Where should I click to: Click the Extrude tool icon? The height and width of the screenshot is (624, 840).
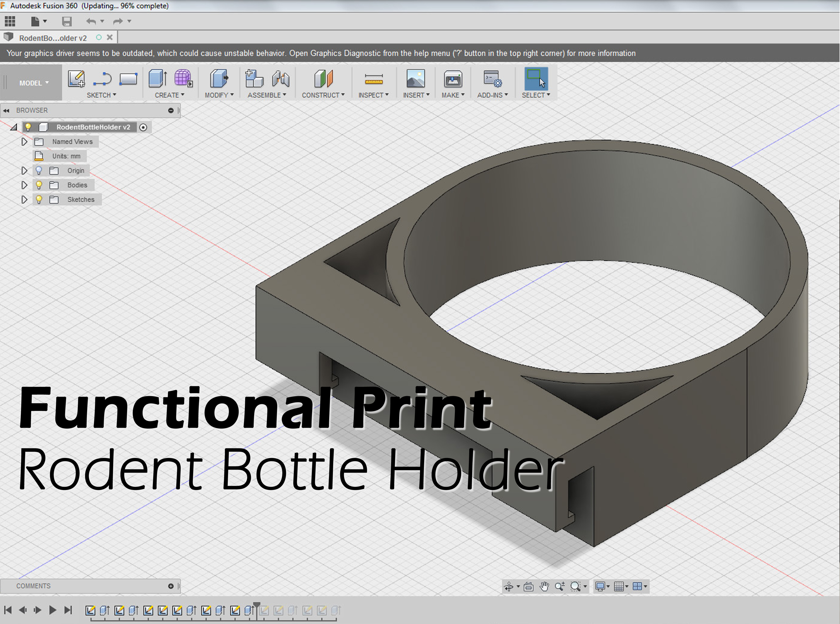click(158, 78)
